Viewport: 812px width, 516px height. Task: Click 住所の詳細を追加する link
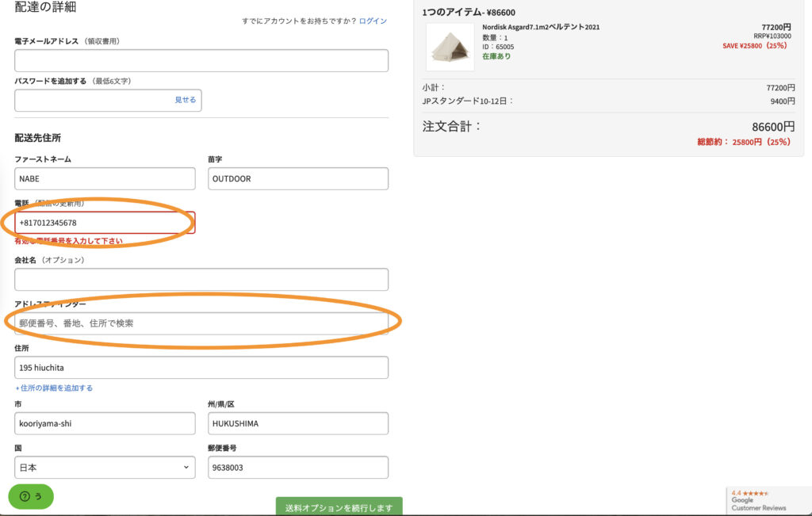click(54, 388)
